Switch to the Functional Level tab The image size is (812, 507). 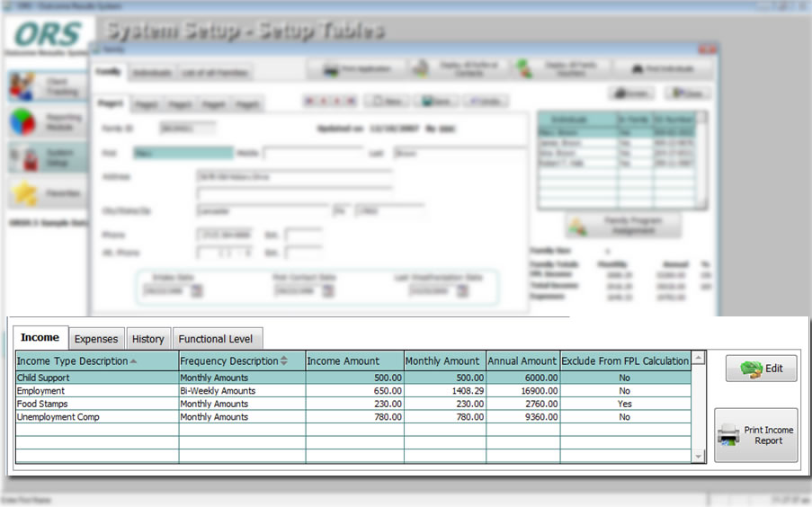click(216, 339)
